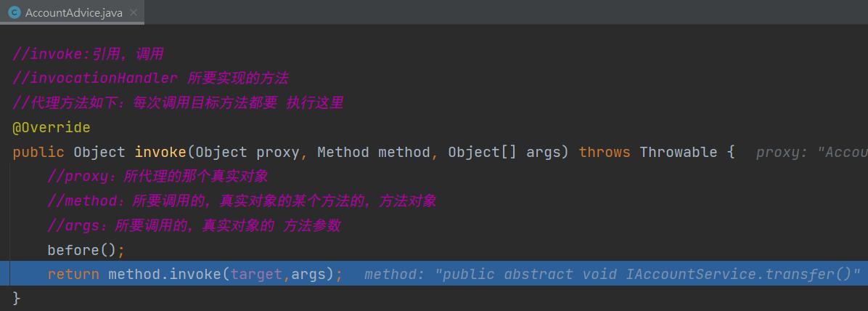Image resolution: width=868 pixels, height=311 pixels.
Task: Click the inline debug hint for method value
Action: (x=613, y=274)
